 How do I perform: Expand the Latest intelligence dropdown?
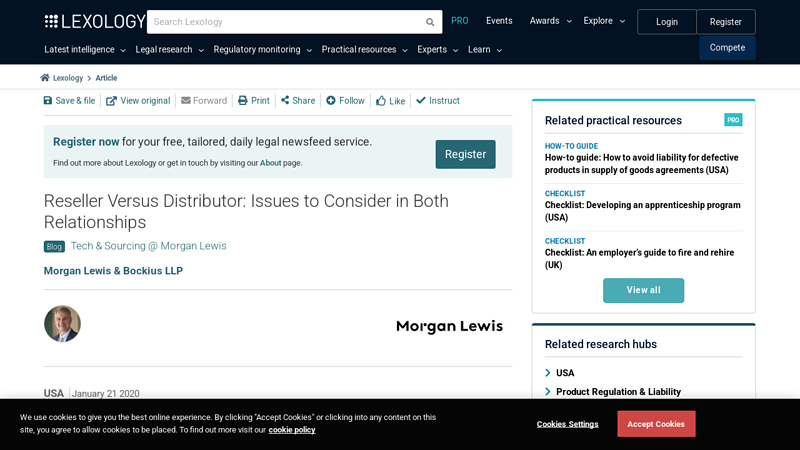pyautogui.click(x=85, y=50)
